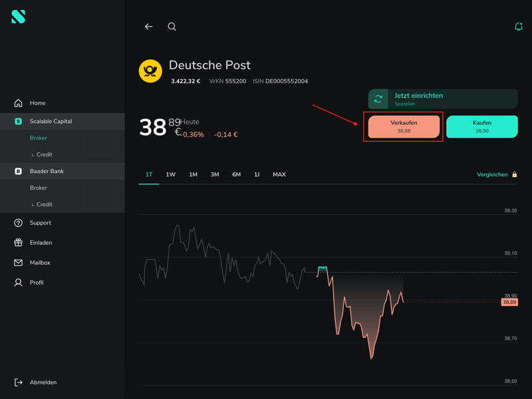Click the 38,70 axis label
Viewport: 532px width, 399px height.
click(511, 338)
